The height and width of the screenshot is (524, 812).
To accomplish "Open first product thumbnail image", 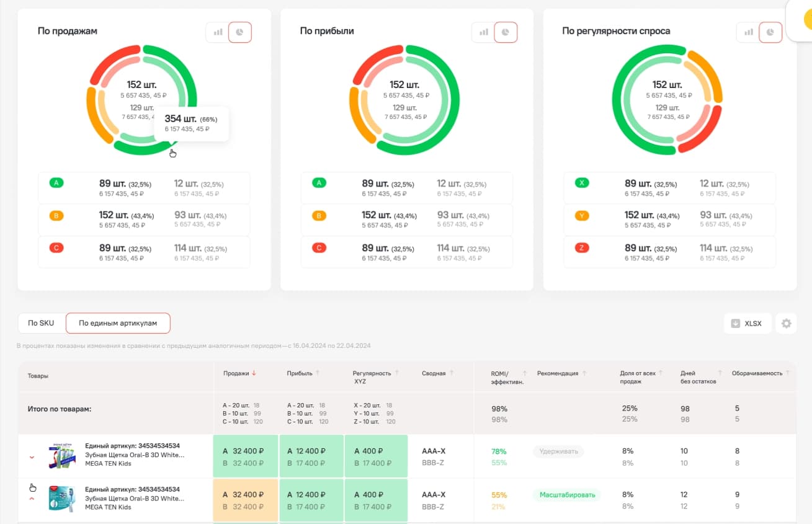I will coord(61,456).
